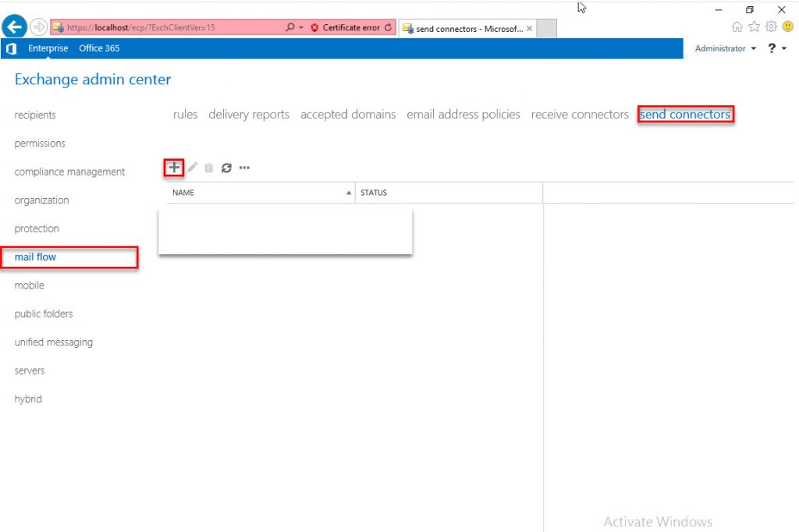Switch to the accepted domains tab
Viewport: 799px width, 532px height.
[348, 115]
